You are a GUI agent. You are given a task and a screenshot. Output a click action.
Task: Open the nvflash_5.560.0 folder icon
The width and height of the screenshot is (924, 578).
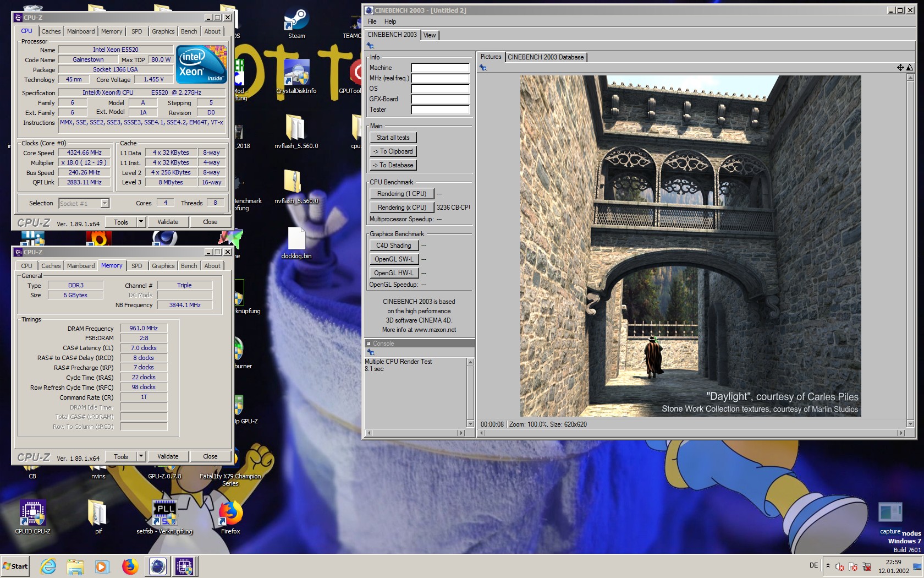point(296,132)
